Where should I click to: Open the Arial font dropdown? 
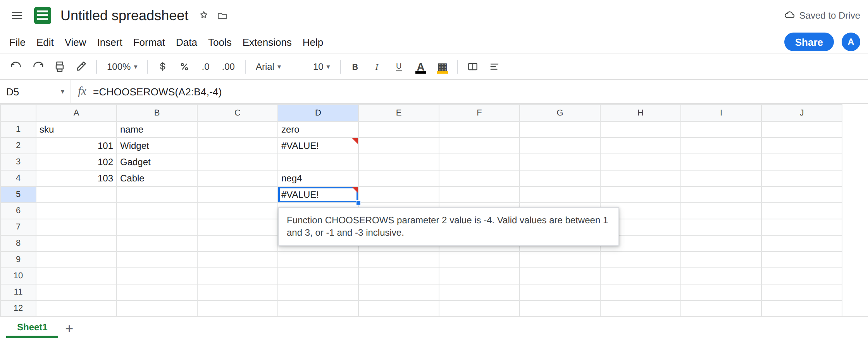[x=268, y=67]
